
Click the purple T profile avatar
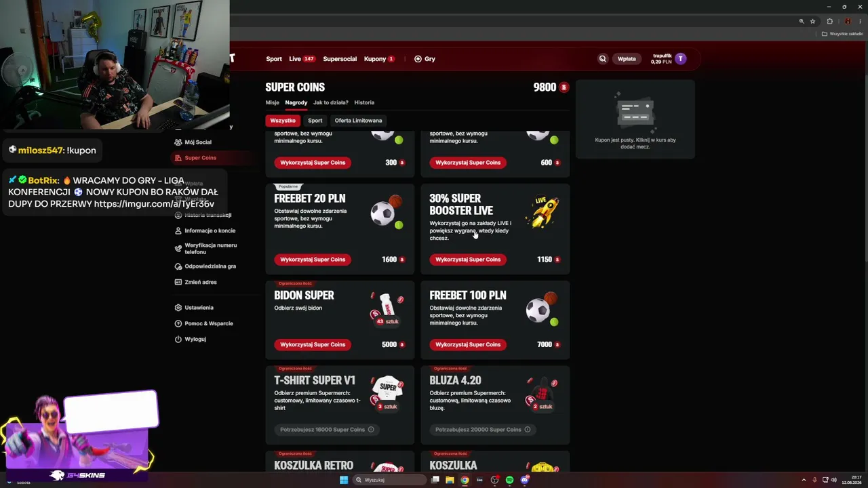tap(681, 59)
